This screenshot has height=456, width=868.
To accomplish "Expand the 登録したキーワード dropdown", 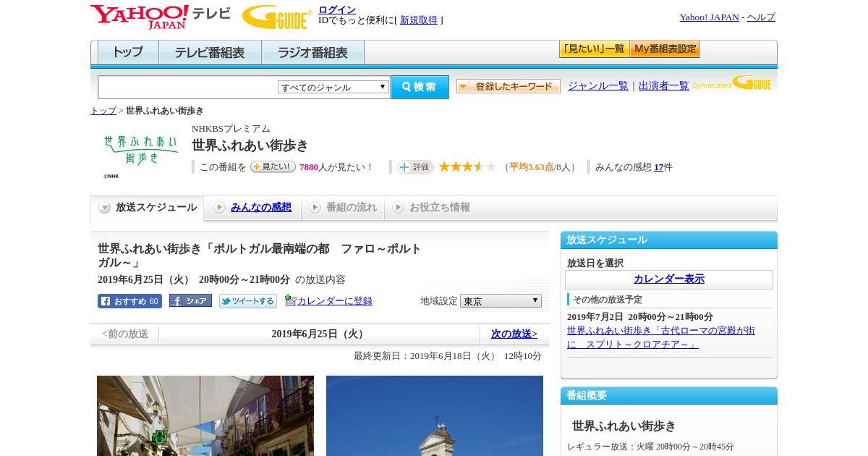I will click(x=508, y=86).
